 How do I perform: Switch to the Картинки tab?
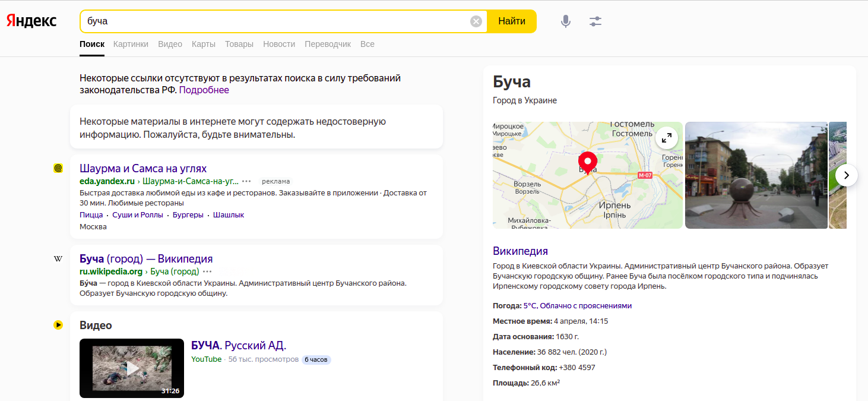[x=131, y=44]
